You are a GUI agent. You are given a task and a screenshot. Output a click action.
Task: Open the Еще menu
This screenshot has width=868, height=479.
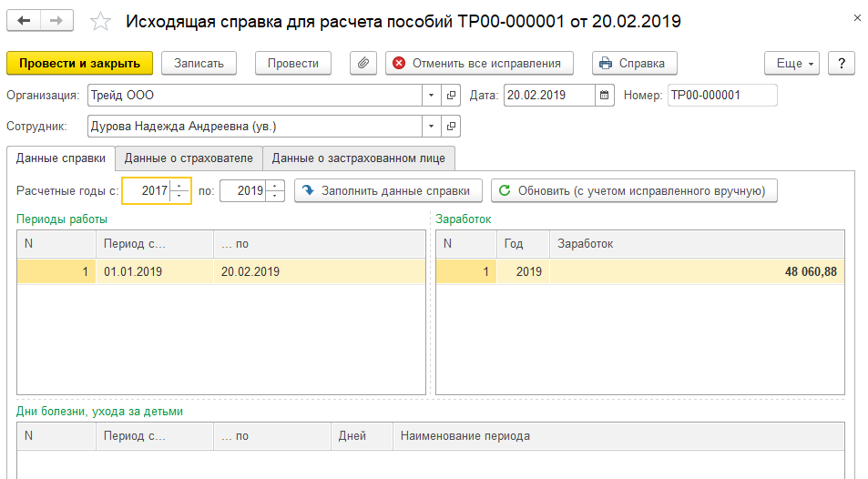coord(792,63)
